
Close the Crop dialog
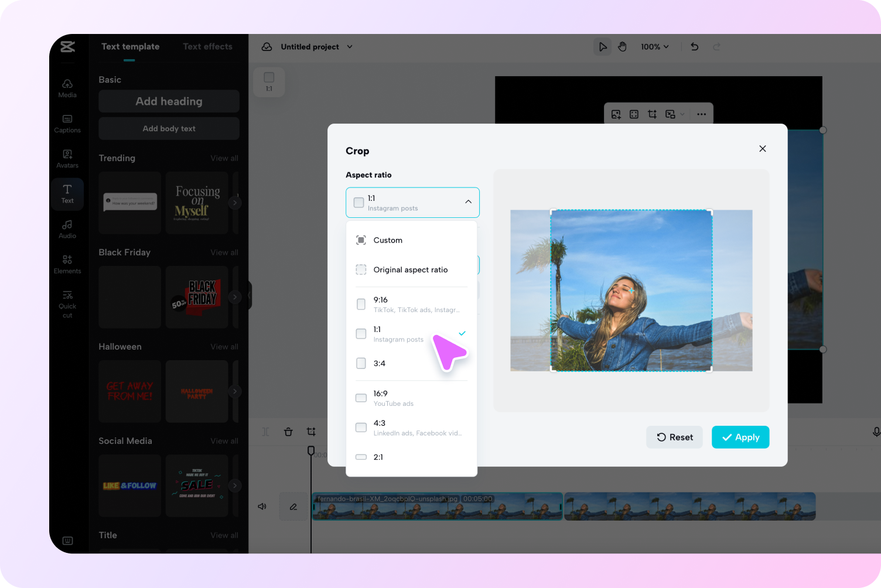[x=763, y=149]
